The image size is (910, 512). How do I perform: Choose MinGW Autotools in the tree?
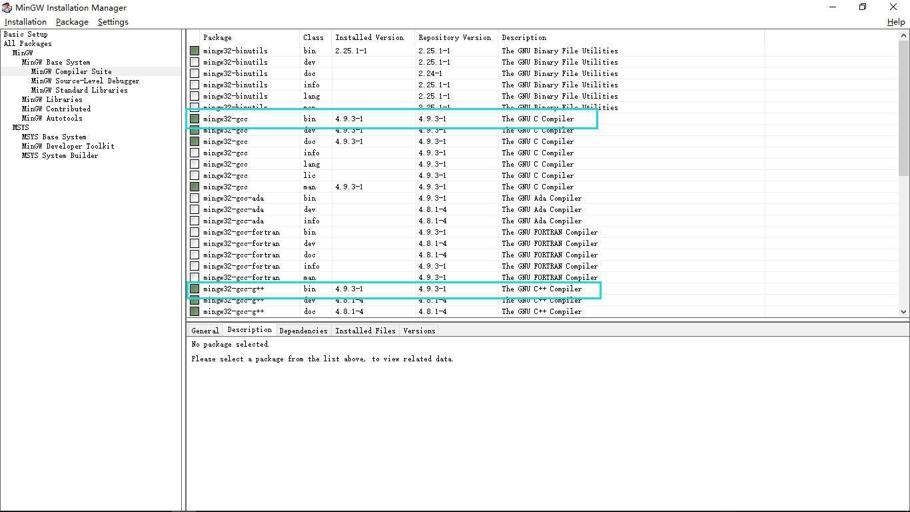point(52,118)
